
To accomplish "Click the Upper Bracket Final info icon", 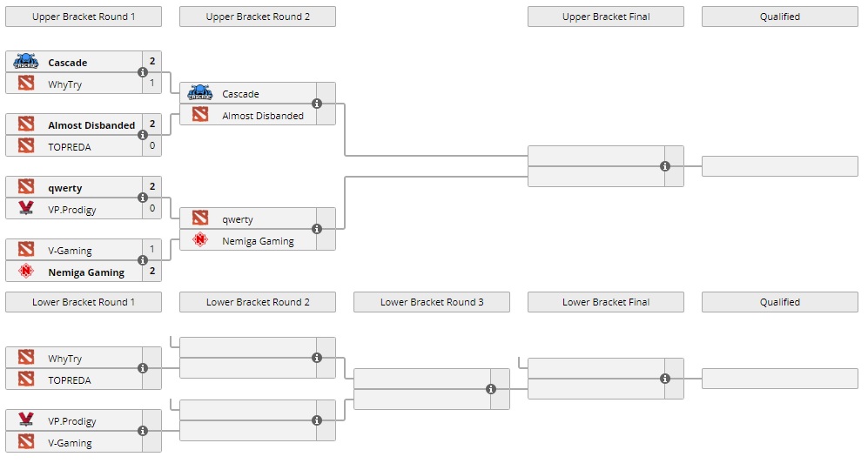I will 665,166.
